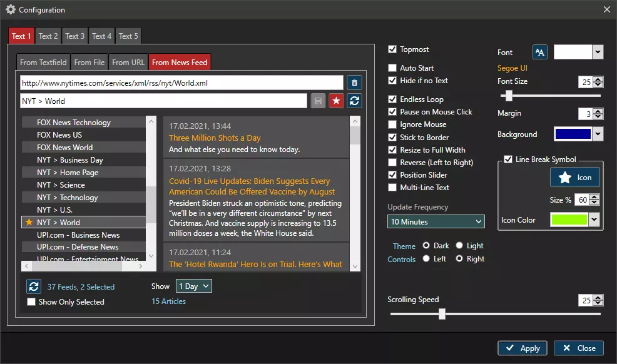Select Right controls radio button
The width and height of the screenshot is (617, 364).
click(459, 258)
